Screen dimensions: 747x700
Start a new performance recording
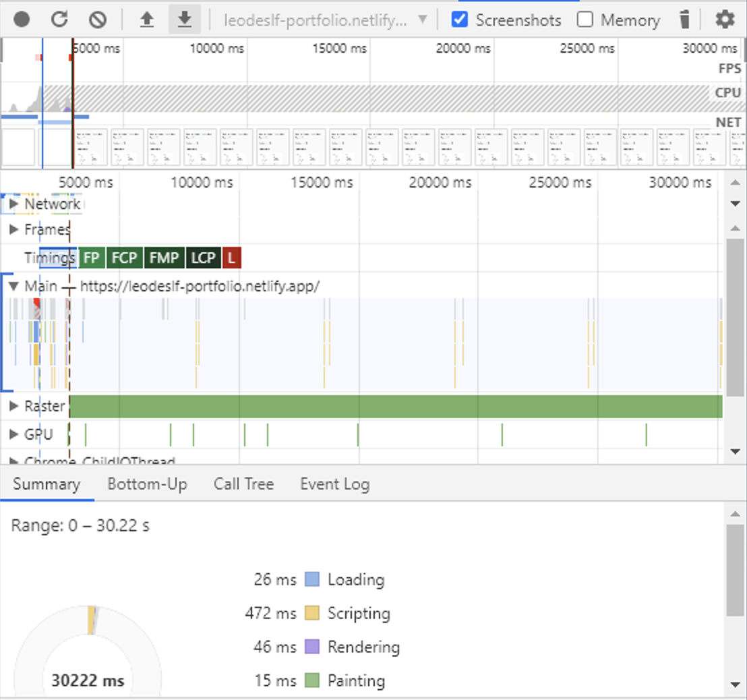pos(21,20)
